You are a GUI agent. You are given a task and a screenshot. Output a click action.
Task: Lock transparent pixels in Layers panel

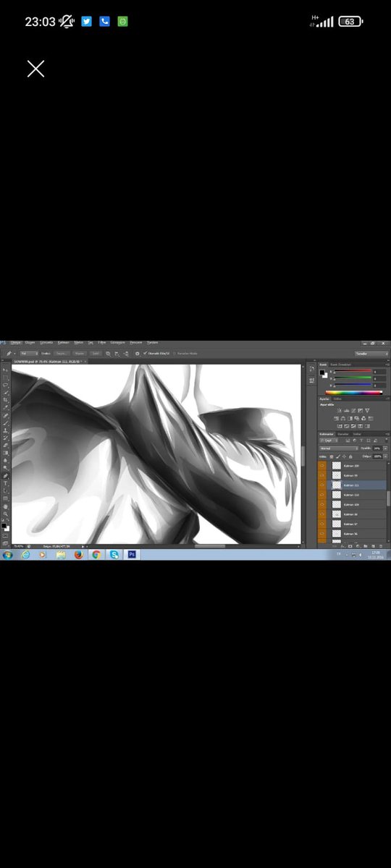332,456
